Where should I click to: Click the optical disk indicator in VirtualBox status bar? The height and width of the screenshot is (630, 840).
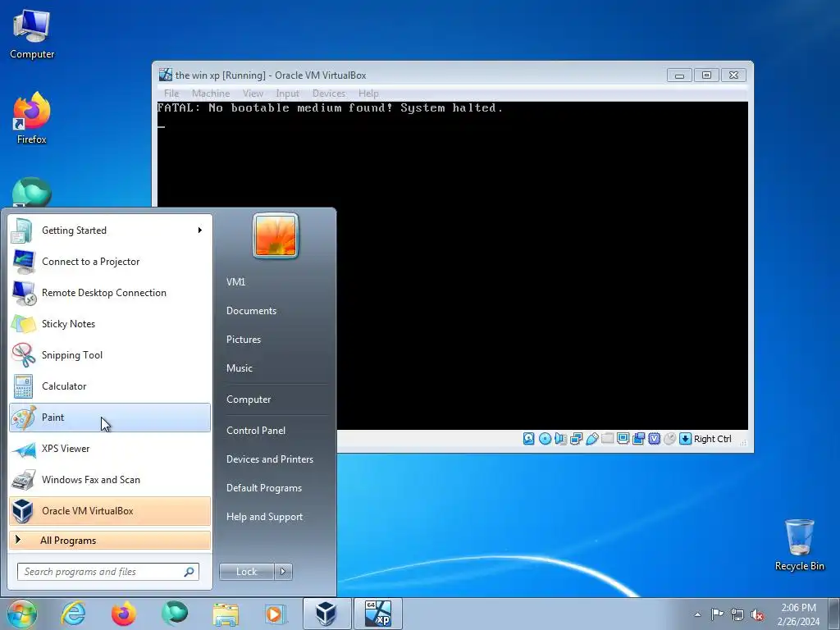pos(545,439)
